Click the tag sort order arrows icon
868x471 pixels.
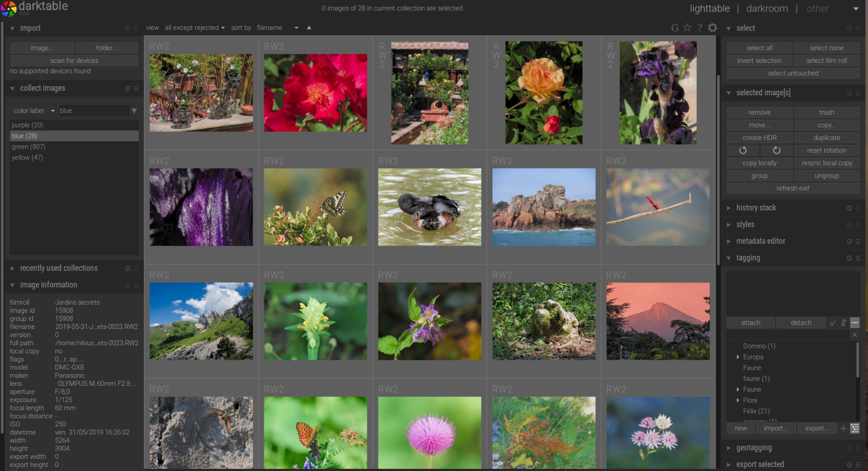tap(843, 323)
